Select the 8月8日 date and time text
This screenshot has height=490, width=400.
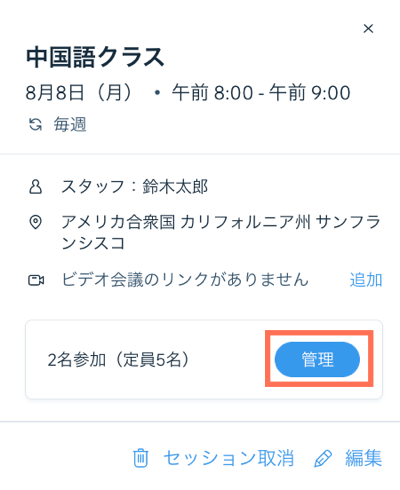pos(188,93)
